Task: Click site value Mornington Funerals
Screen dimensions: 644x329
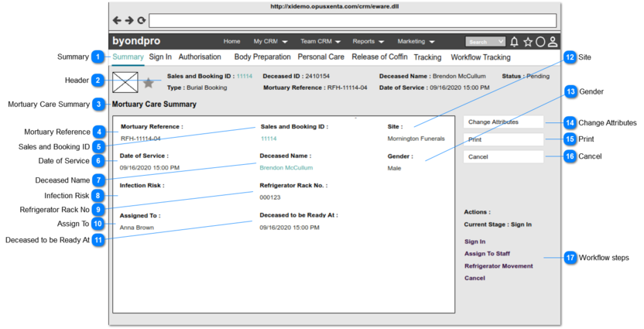Action: [x=416, y=139]
